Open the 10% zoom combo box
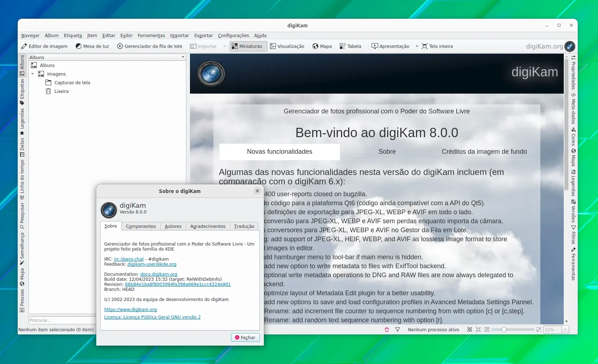Screen dimensions: 598x364 pyautogui.click(x=556, y=329)
